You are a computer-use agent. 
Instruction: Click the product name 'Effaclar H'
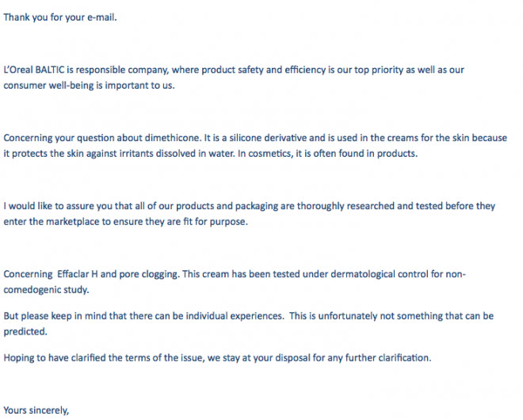(x=78, y=274)
